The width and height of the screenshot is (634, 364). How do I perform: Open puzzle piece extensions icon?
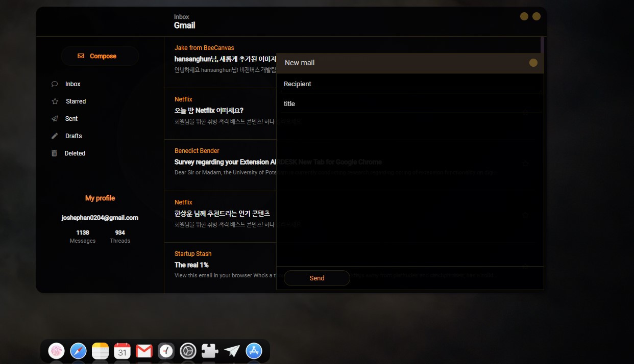click(210, 351)
